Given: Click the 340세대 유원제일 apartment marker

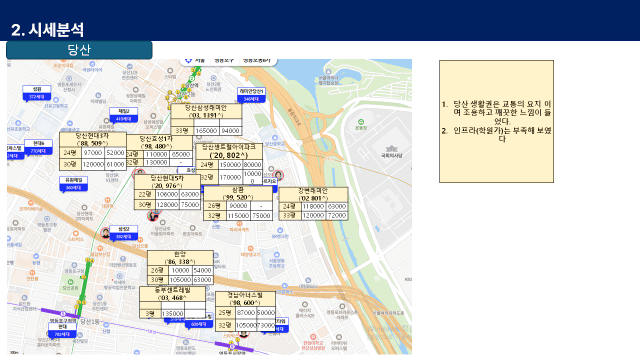Looking at the screenshot, I should [x=73, y=184].
